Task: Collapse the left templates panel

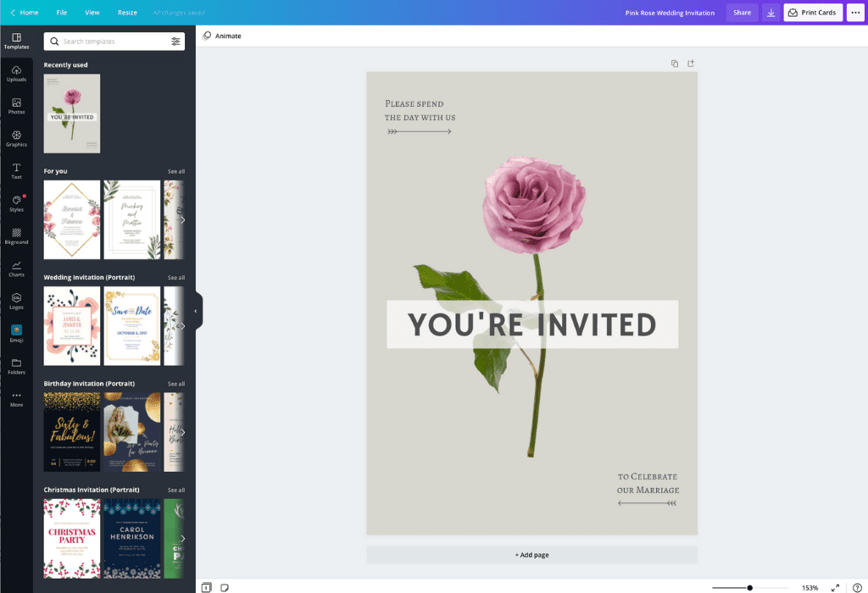Action: 197,311
